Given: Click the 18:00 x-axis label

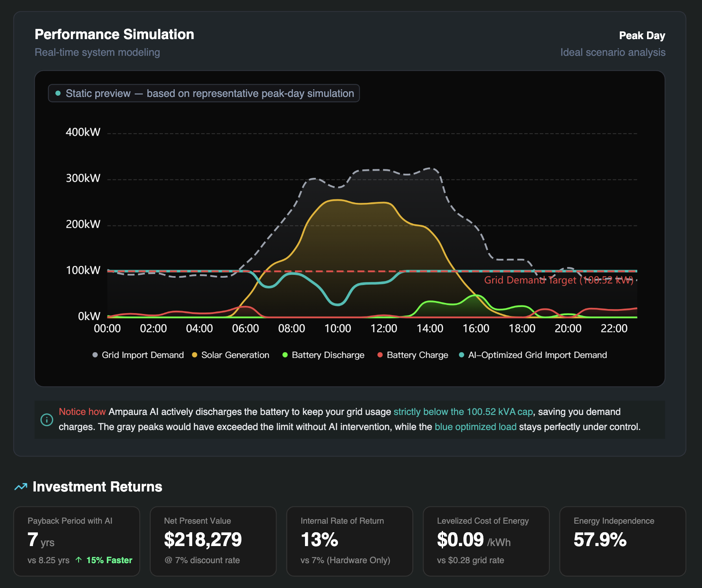Looking at the screenshot, I should point(522,329).
